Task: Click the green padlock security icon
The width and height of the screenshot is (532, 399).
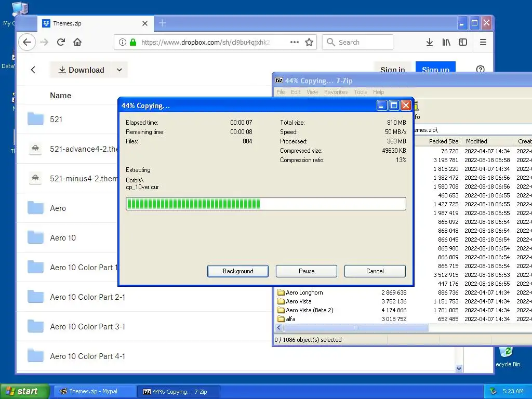Action: click(133, 42)
